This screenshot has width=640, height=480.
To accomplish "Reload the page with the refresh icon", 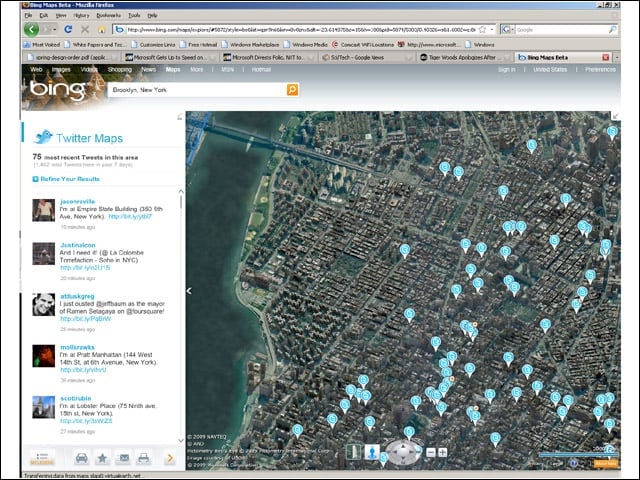I will (68, 29).
